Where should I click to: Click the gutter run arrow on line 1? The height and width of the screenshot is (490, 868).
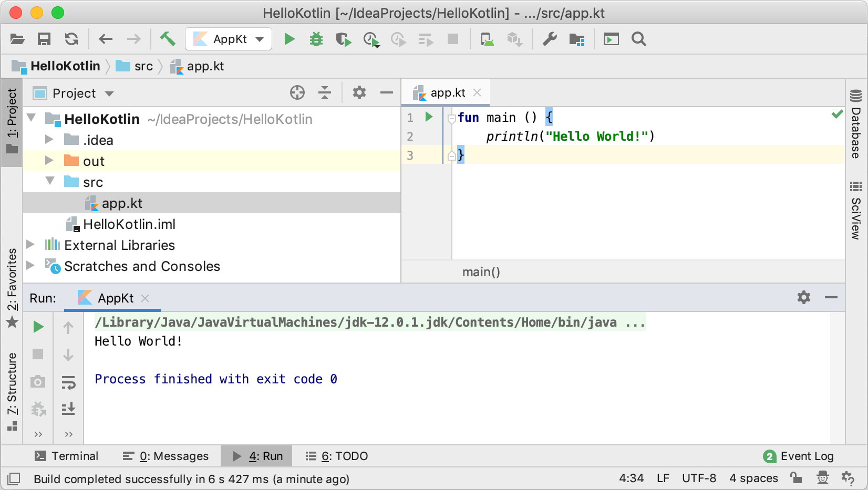(429, 117)
